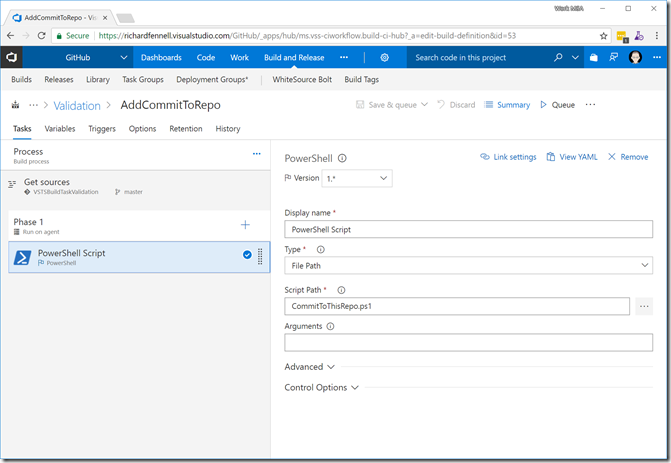Open the marketplace shopping bag icon
This screenshot has width=671, height=463.
tap(594, 57)
